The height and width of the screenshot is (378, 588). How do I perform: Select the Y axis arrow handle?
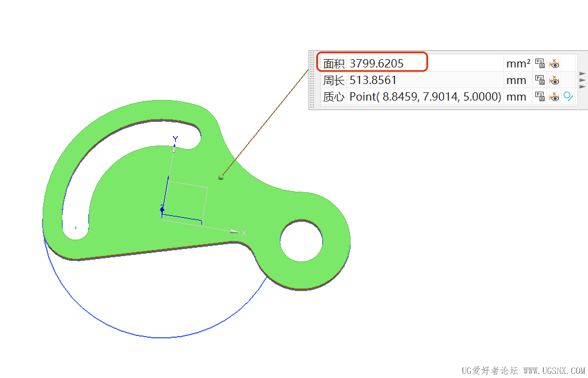[x=174, y=148]
